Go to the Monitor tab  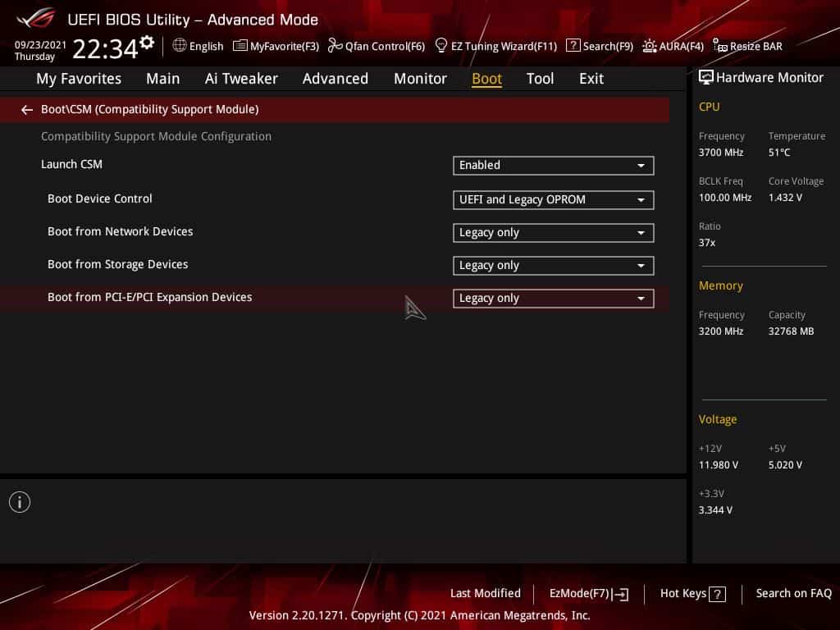pyautogui.click(x=420, y=79)
